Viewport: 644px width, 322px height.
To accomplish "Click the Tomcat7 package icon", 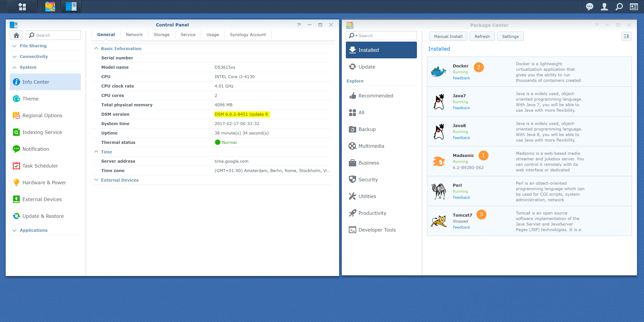I will (439, 221).
